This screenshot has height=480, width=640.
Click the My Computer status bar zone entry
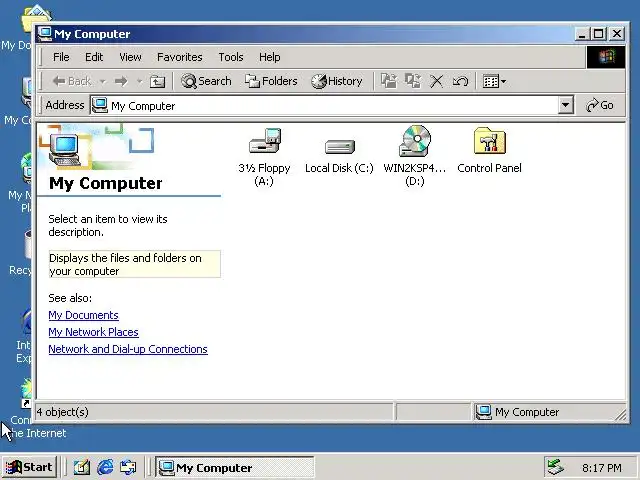click(517, 412)
